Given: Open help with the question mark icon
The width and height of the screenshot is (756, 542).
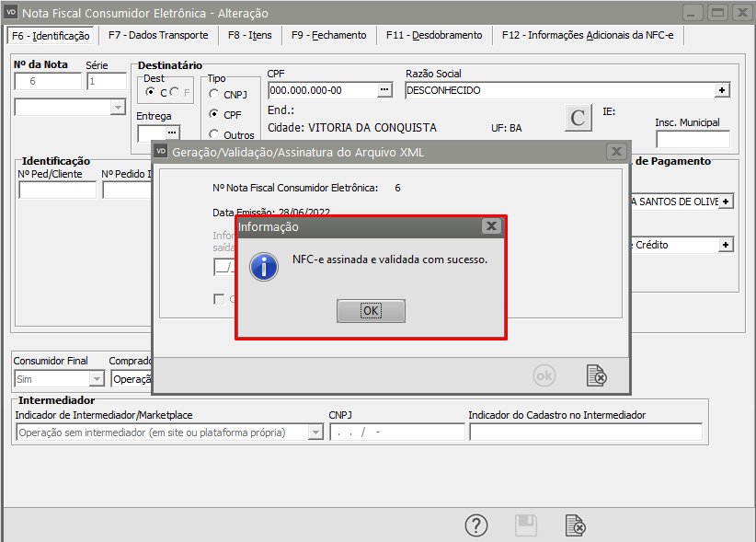Looking at the screenshot, I should click(x=476, y=525).
